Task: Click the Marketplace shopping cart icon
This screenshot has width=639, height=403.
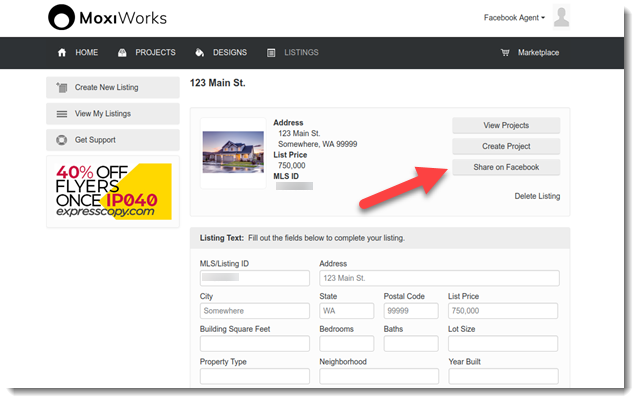Action: [x=505, y=52]
